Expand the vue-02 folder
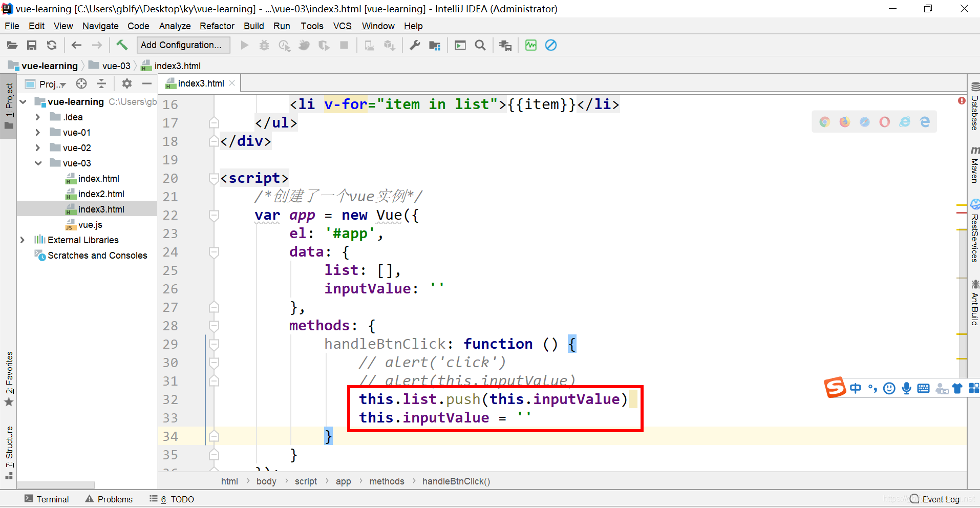Viewport: 980px width, 508px height. click(x=38, y=148)
